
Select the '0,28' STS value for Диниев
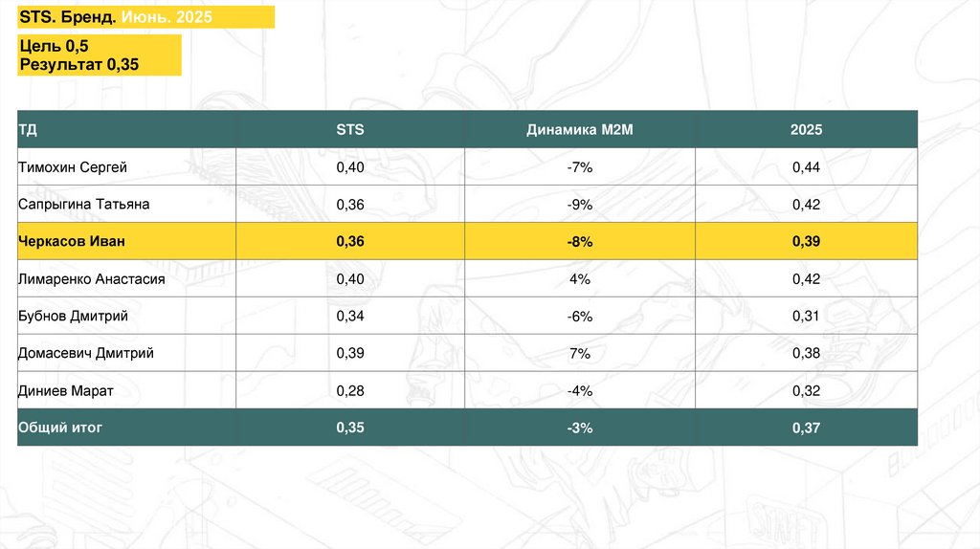pos(350,391)
